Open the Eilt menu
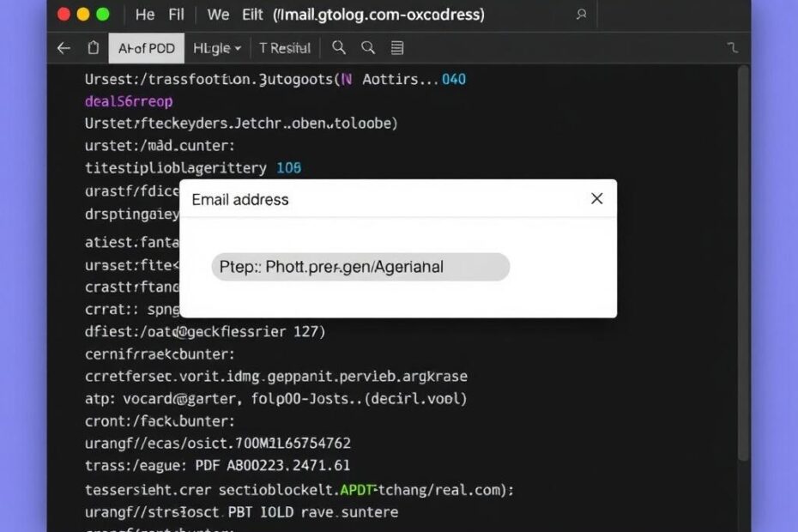 (x=252, y=15)
